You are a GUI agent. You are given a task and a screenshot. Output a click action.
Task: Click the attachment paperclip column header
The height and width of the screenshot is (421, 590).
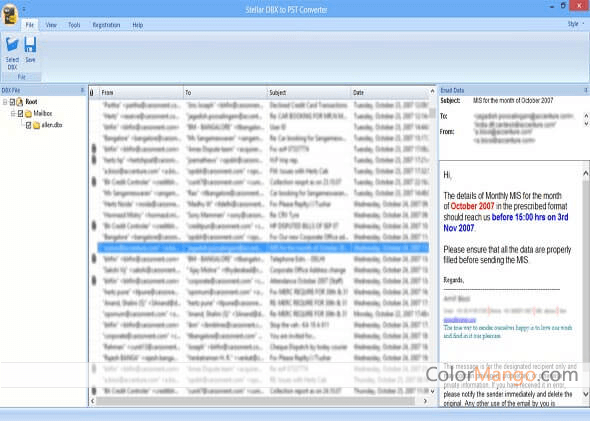pos(92,93)
